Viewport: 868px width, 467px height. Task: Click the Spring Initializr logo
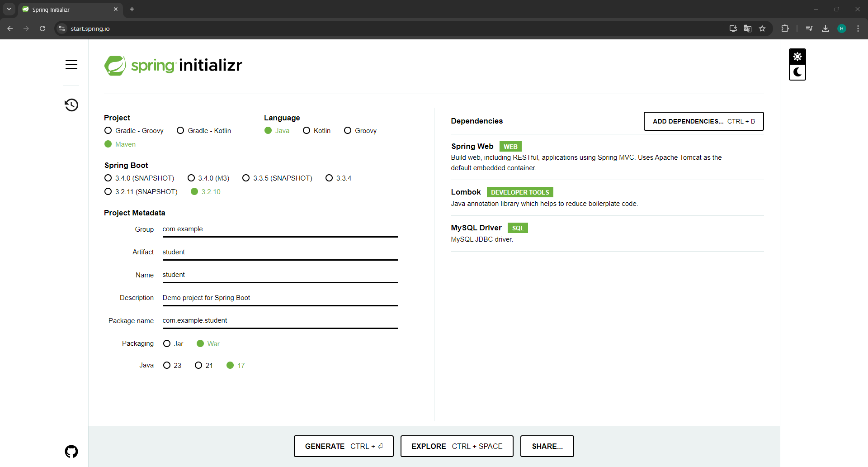click(x=173, y=66)
